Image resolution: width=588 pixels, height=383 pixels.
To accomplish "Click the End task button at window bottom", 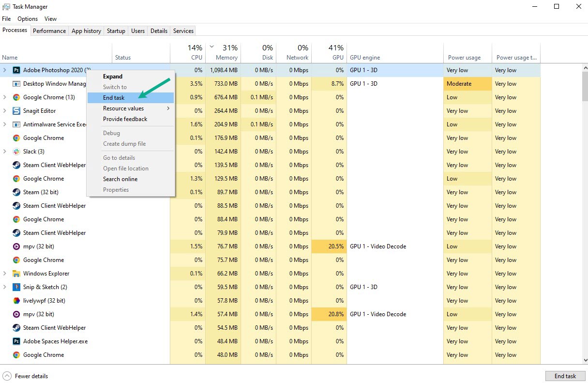I will [x=565, y=376].
